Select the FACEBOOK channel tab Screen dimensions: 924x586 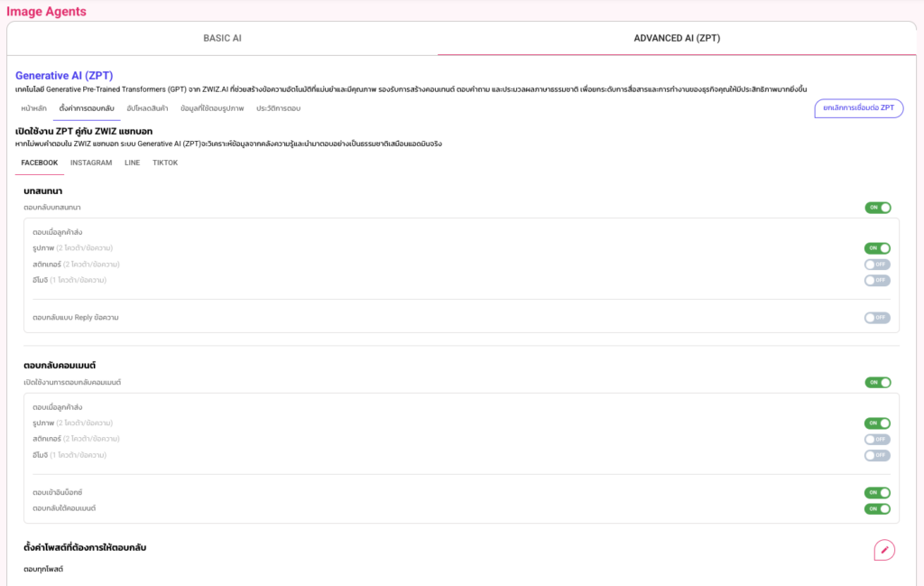[40, 163]
